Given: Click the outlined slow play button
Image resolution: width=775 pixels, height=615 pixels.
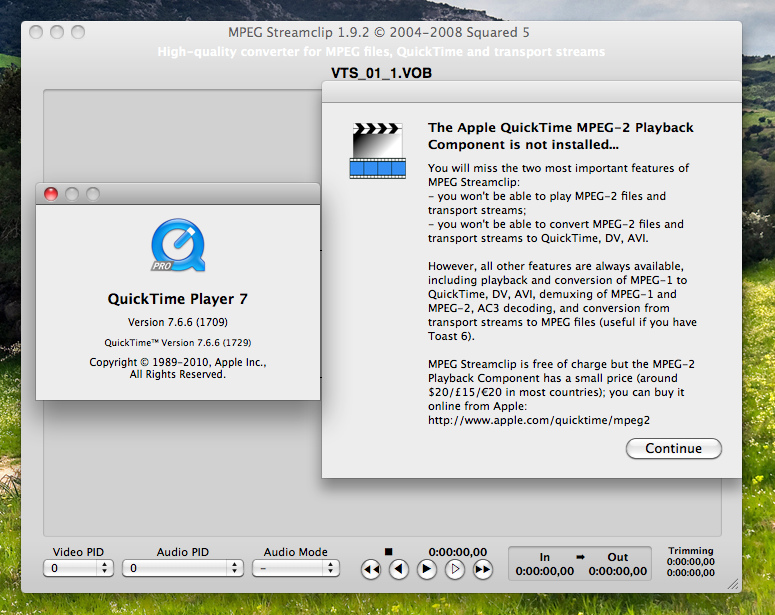Looking at the screenshot, I should tap(455, 570).
